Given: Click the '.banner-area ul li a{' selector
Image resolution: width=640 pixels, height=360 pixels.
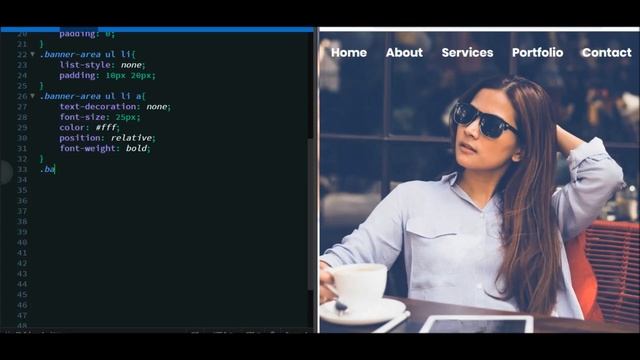Looking at the screenshot, I should click(x=93, y=96).
